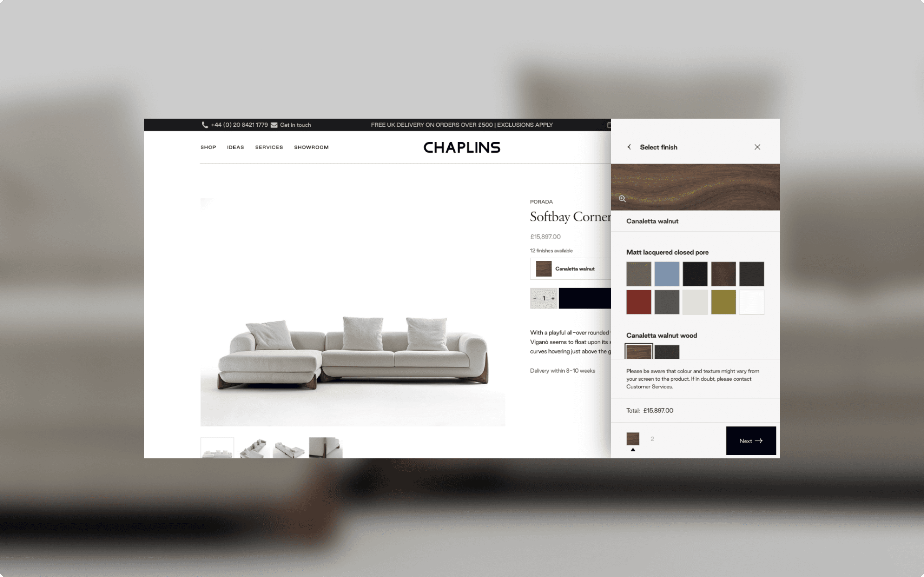Screen dimensions: 924x577
Task: Open the IDEAS menu item
Action: point(235,147)
